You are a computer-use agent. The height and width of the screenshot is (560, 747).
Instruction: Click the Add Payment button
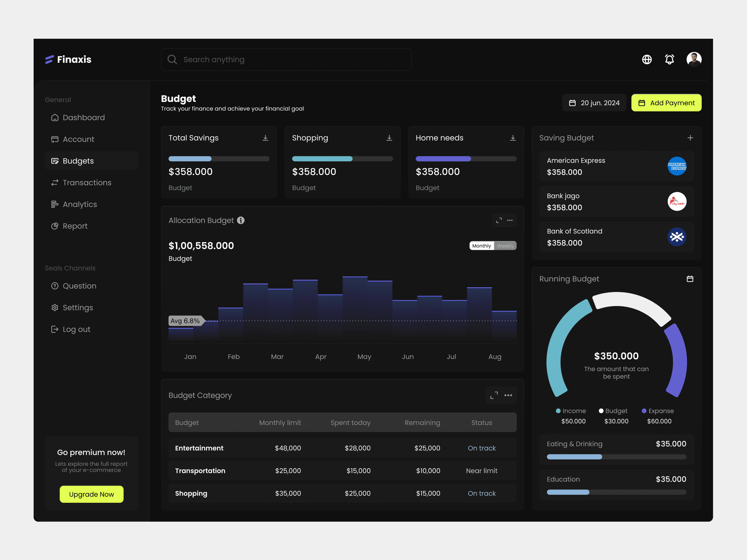coord(666,103)
